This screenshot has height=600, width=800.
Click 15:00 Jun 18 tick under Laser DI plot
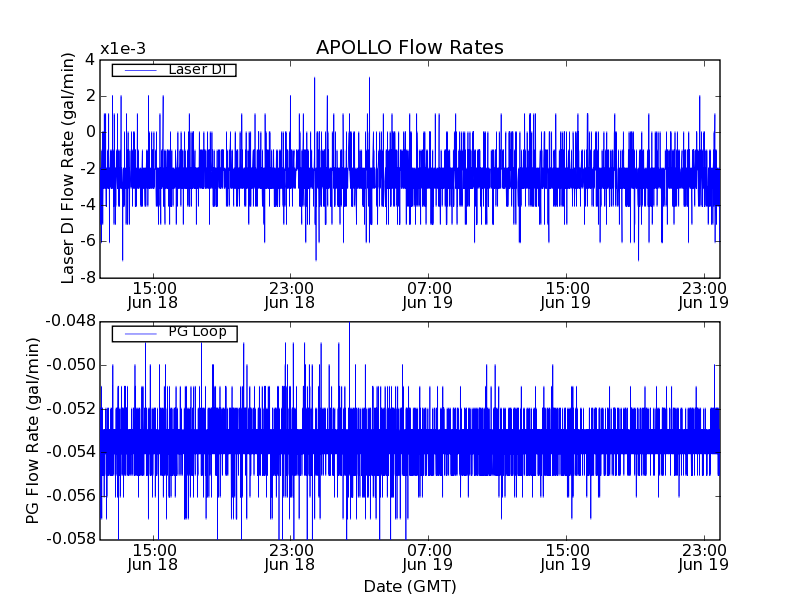[153, 295]
